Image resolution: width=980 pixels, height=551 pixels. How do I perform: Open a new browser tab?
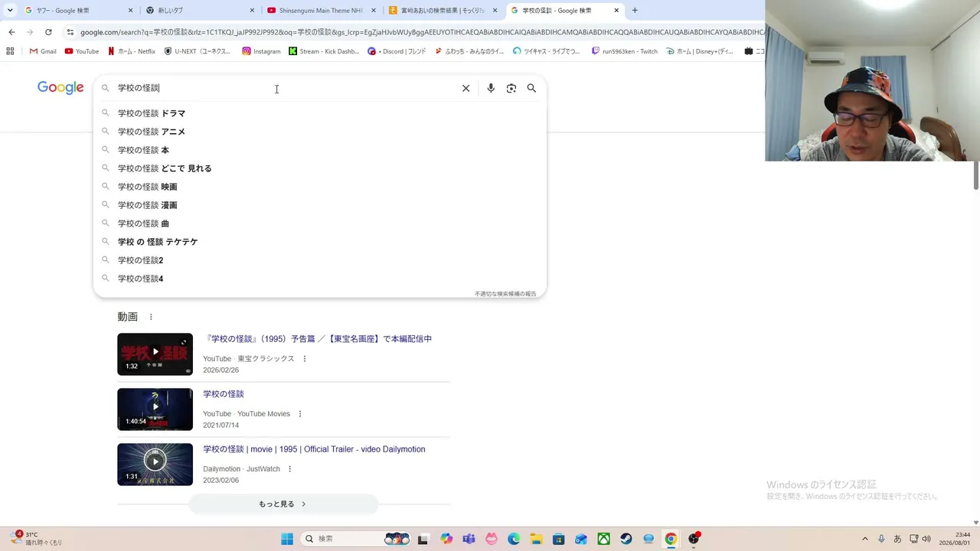[635, 11]
